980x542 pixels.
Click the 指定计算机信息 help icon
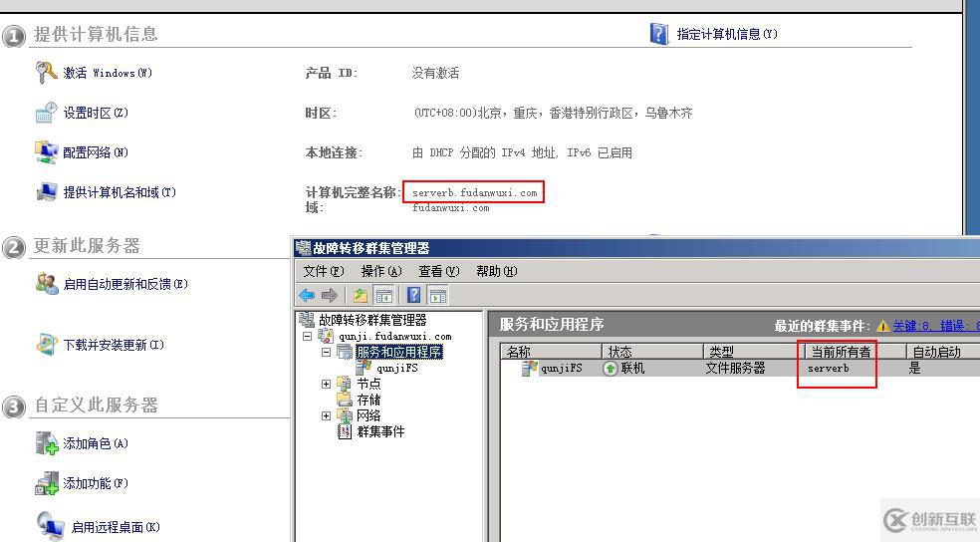click(x=658, y=33)
